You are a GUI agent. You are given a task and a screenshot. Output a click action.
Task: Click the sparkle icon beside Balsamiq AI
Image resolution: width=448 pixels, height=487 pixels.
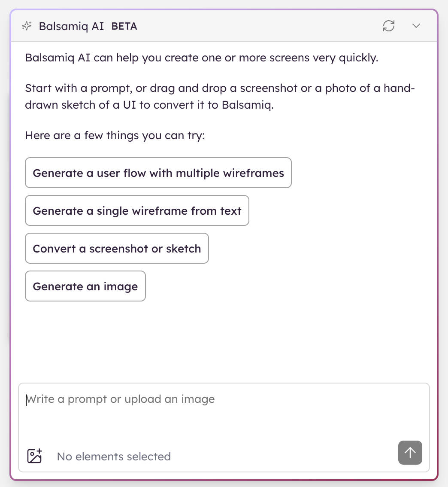pos(27,26)
